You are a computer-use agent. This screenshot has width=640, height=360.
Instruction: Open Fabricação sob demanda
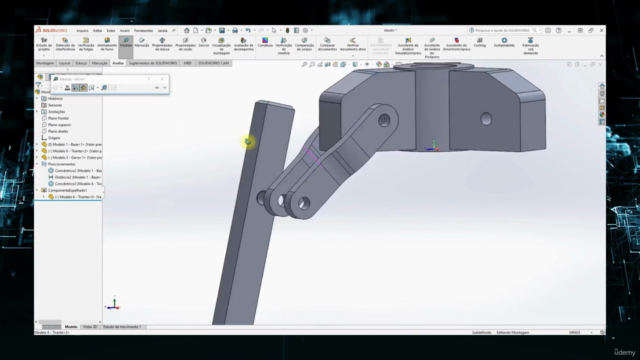pyautogui.click(x=531, y=46)
